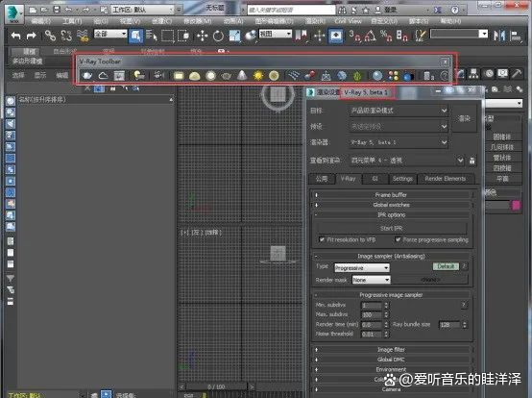Screen dimensions: 532x398
Task: Open the workspace 工作区 dropdown in title bar
Action: (142, 10)
